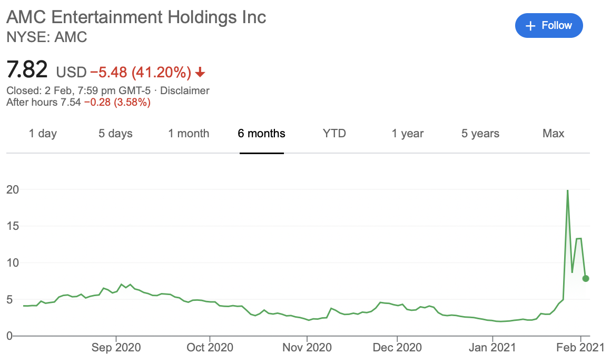Screen dimensions: 611x364
Task: Click the Sep 2020 axis label
Action: (x=116, y=347)
